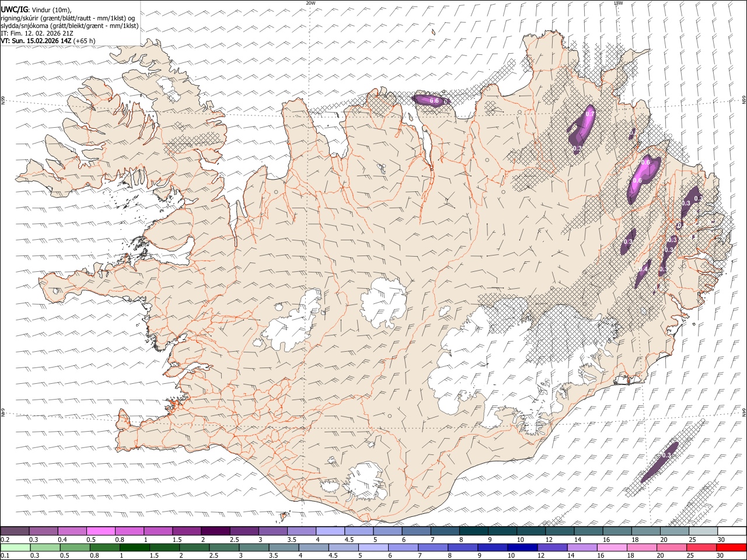Click the 0.1 label in the legend
Image resolution: width=747 pixels, height=560 pixels.
pyautogui.click(x=5, y=556)
